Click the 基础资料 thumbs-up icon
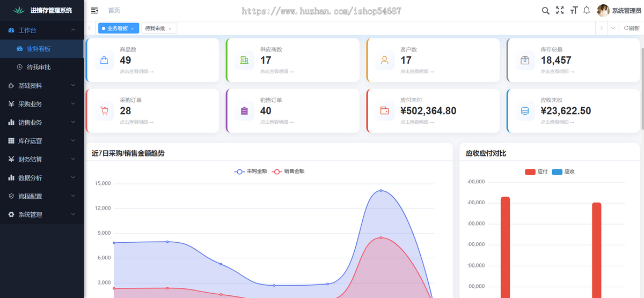Image resolution: width=644 pixels, height=298 pixels. [x=11, y=86]
